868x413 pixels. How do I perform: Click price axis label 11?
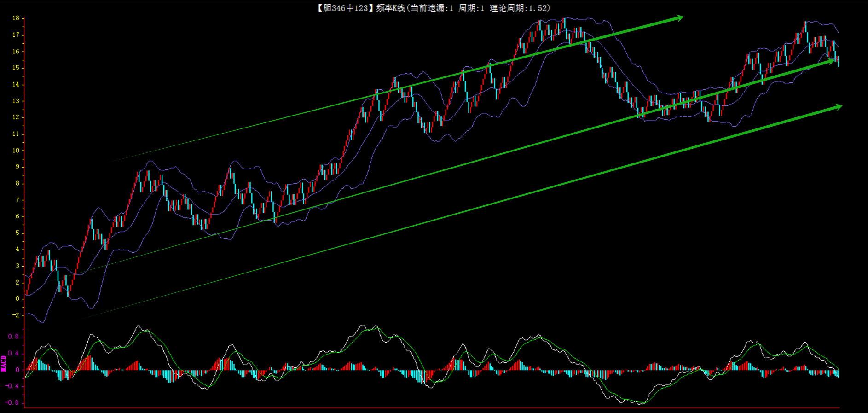click(x=16, y=134)
